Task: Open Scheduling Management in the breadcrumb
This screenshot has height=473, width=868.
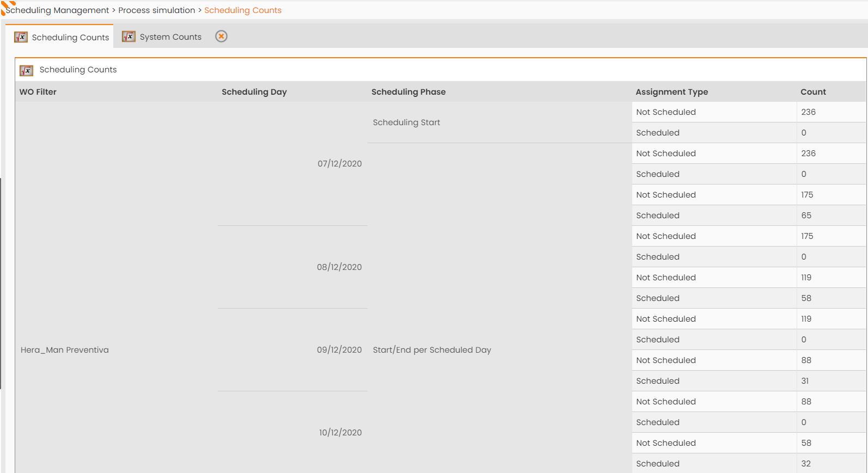Action: (x=57, y=10)
